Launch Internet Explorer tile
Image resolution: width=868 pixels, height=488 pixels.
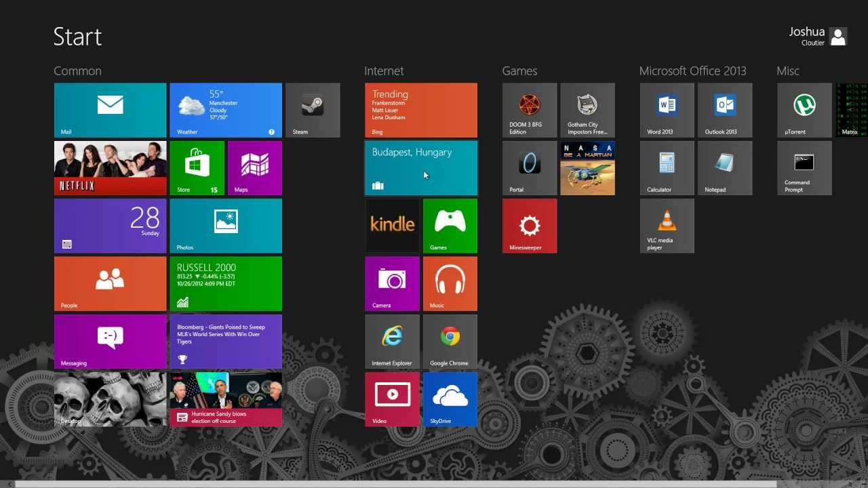(x=392, y=342)
